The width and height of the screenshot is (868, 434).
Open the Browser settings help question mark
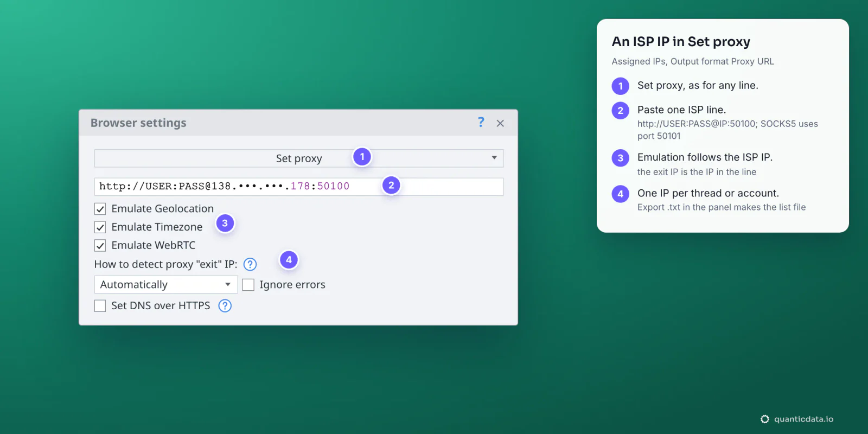click(x=481, y=122)
